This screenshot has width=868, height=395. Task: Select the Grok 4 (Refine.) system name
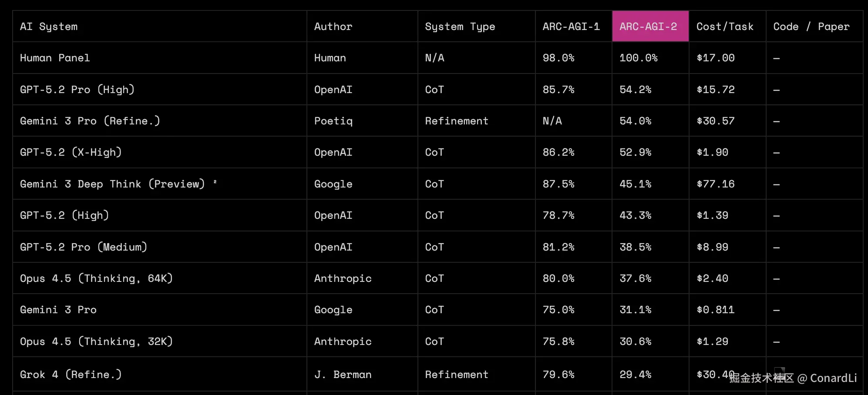click(71, 375)
